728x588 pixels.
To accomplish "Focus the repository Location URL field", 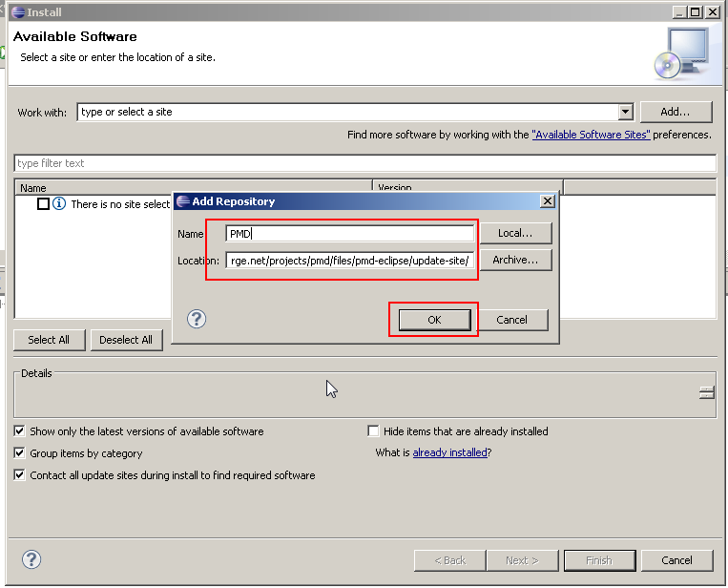I will click(349, 261).
